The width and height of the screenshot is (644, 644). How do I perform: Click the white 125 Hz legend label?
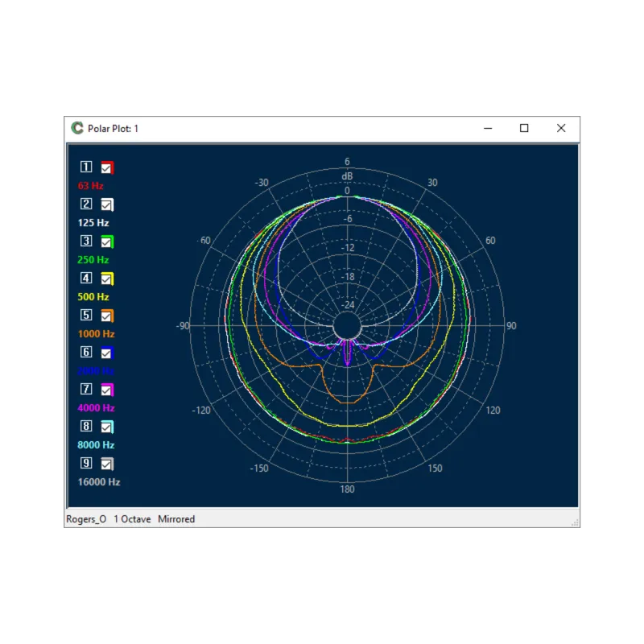tap(93, 223)
